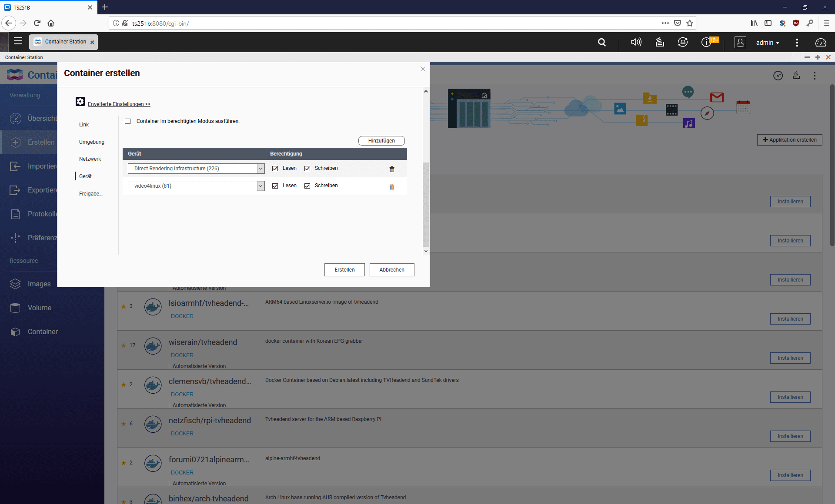Open the dashboard gauge icon
The width and height of the screenshot is (835, 504).
(x=821, y=42)
